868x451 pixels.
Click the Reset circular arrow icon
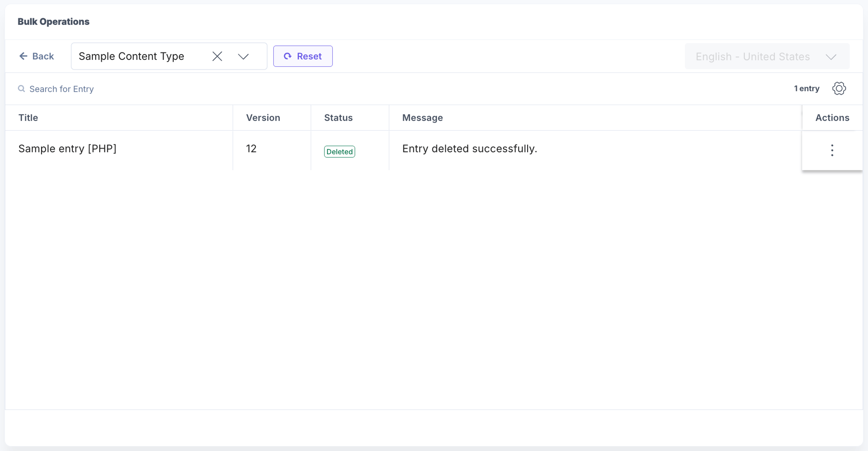tap(288, 56)
